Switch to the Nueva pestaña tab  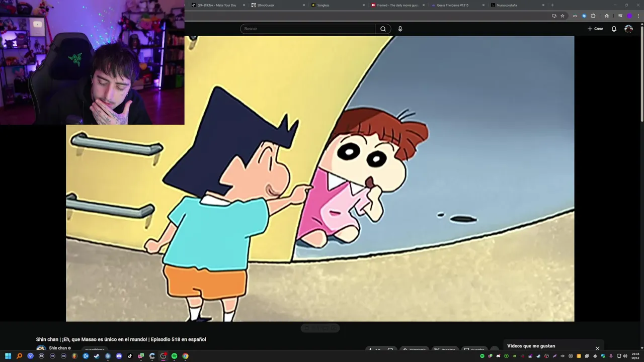pos(517,5)
